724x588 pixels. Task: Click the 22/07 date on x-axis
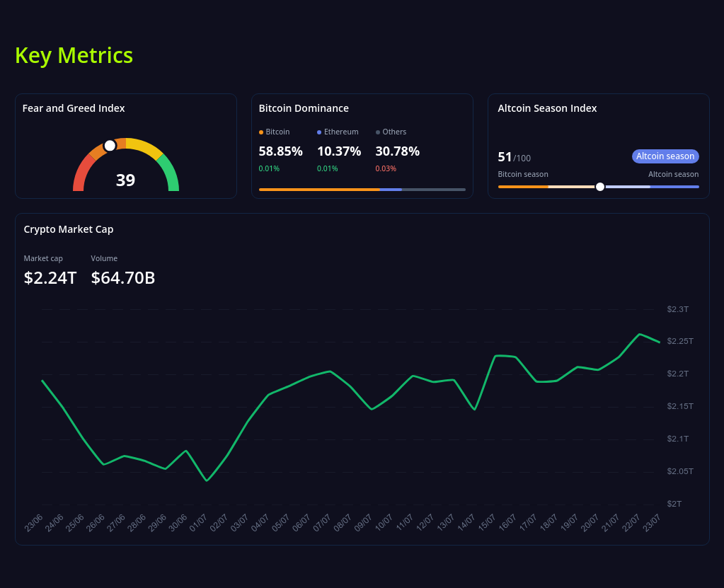point(631,523)
